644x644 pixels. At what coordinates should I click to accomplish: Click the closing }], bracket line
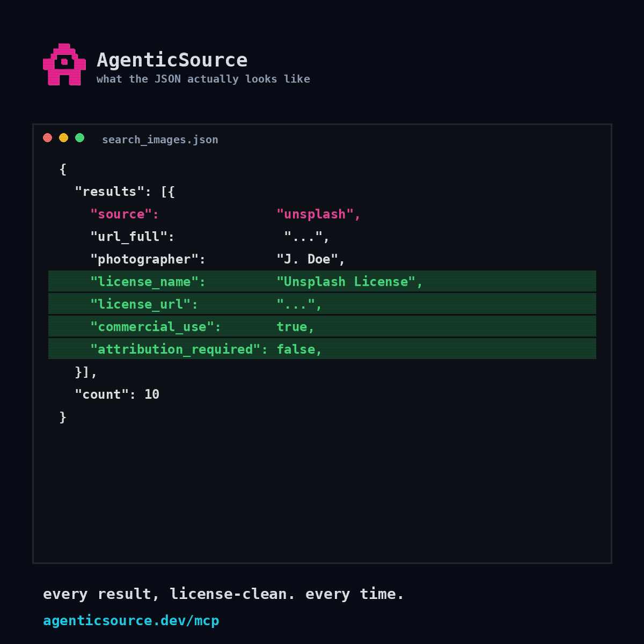(86, 372)
